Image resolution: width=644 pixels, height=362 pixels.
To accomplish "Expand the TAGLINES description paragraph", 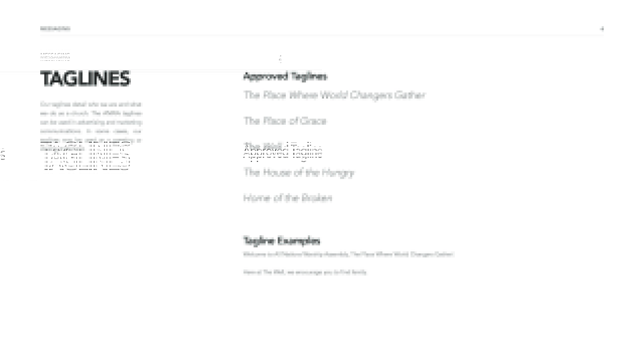I will click(90, 126).
